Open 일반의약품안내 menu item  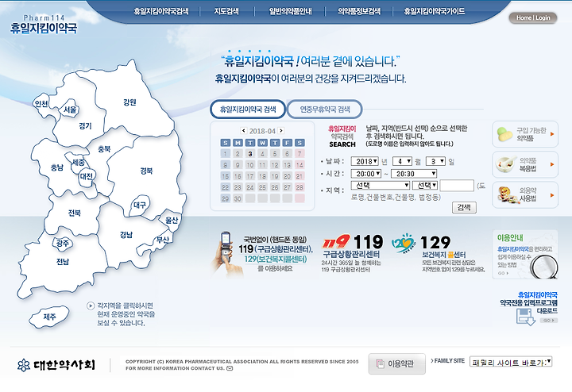click(291, 11)
